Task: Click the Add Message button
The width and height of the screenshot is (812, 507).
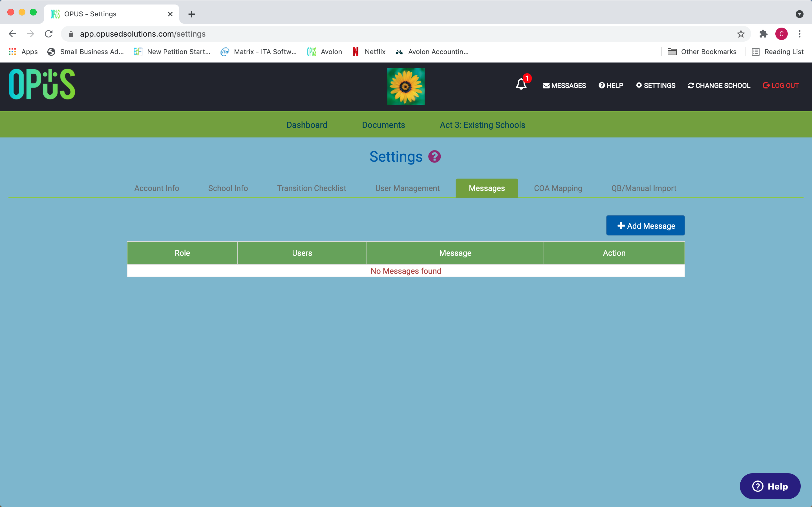Action: pos(645,226)
